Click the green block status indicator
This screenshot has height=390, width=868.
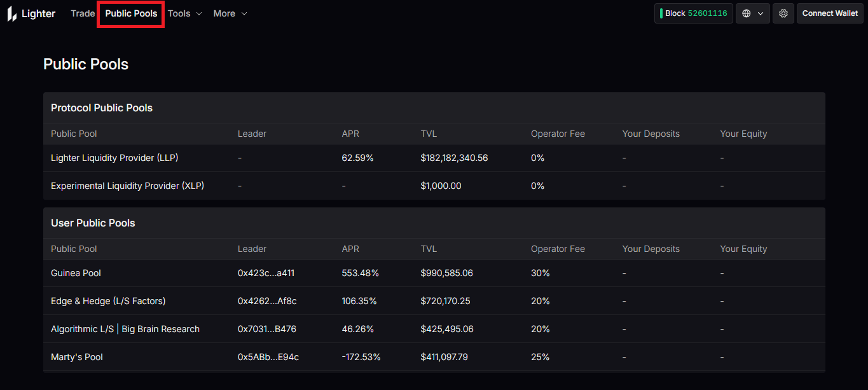pos(661,13)
